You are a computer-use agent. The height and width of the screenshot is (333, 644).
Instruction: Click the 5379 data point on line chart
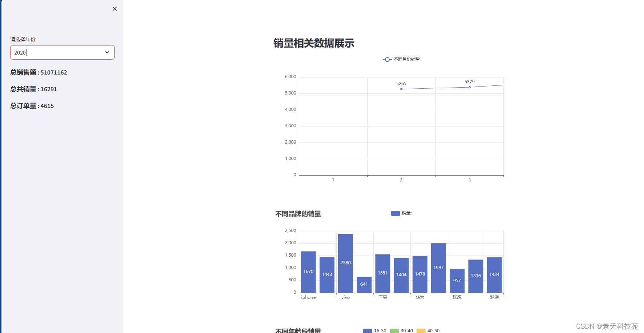pyautogui.click(x=470, y=87)
